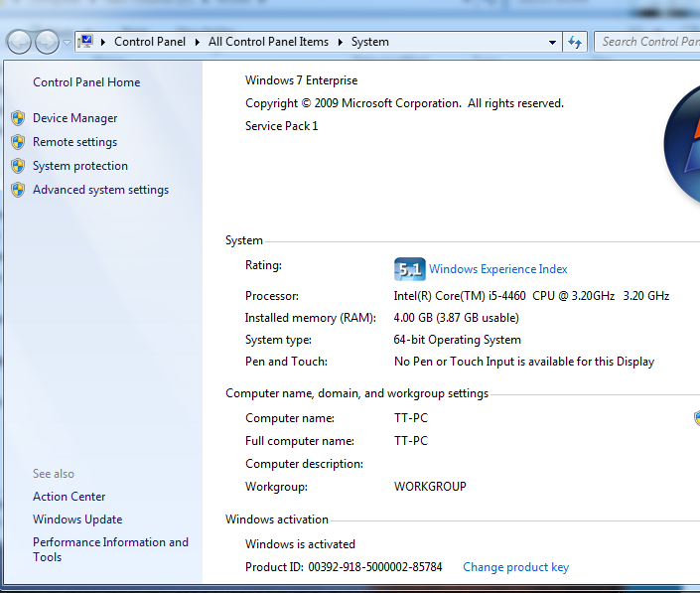Expand arrow after Control Panel breadcrumb

tap(198, 42)
